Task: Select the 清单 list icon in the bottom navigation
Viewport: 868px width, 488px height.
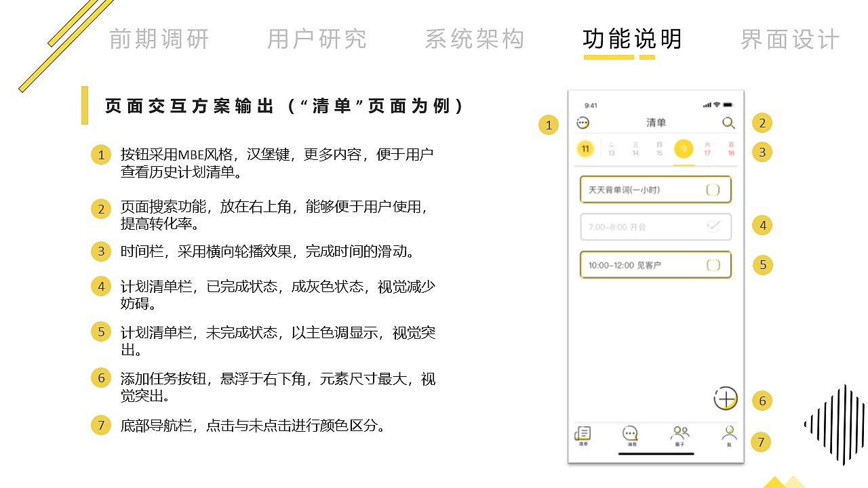Action: coord(583,433)
